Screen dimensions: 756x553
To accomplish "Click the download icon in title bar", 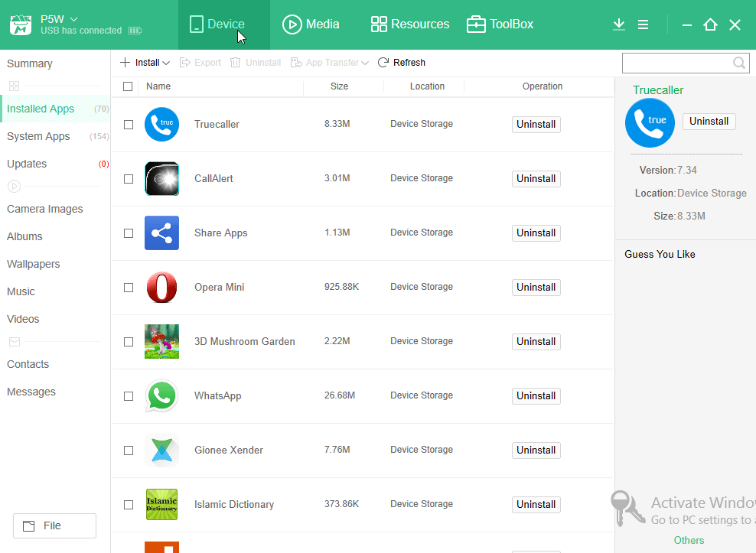I will (618, 24).
